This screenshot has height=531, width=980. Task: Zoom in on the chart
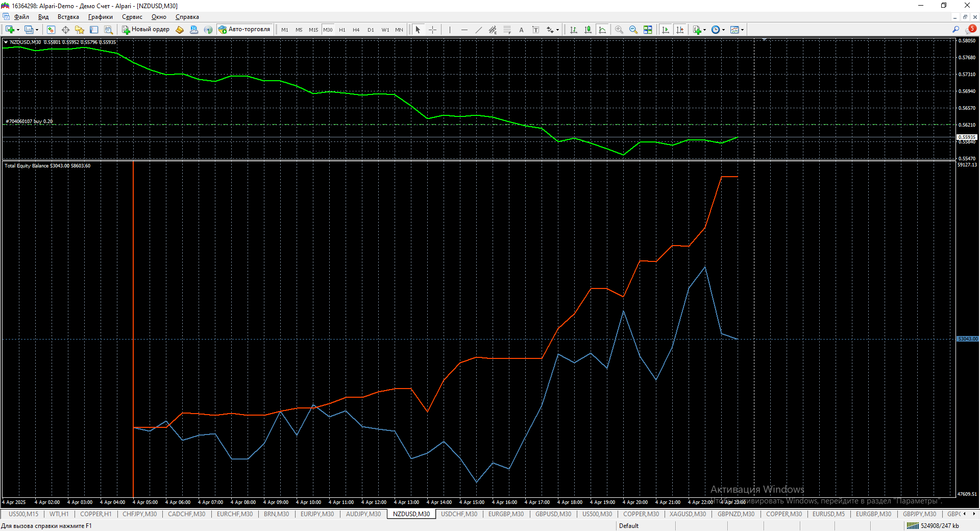619,30
